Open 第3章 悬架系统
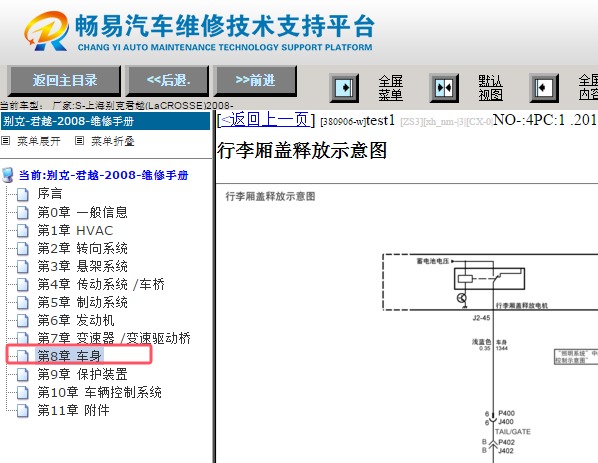The width and height of the screenshot is (598, 463). (82, 266)
